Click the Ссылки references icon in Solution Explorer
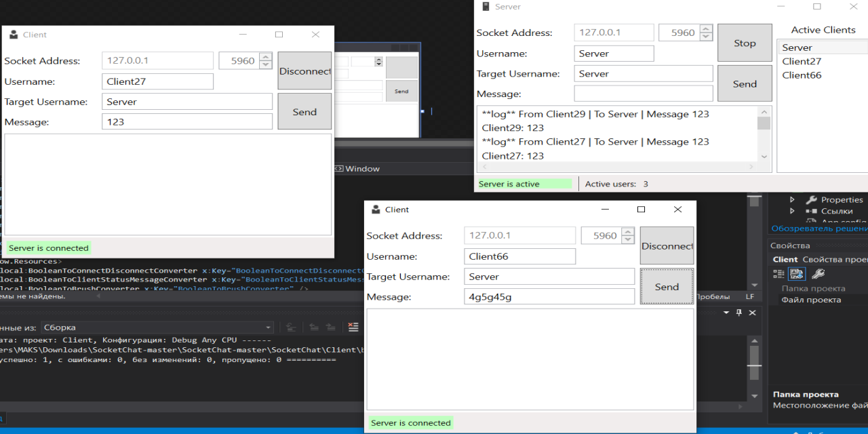 (x=811, y=211)
